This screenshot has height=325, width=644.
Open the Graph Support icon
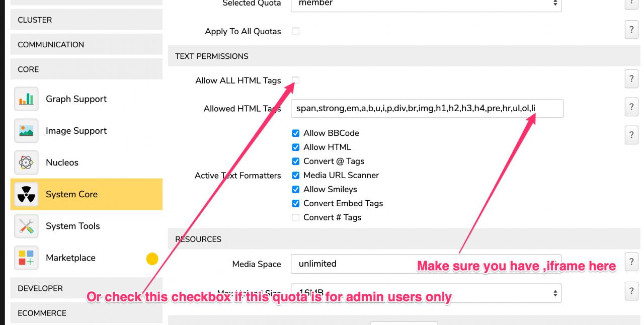click(x=26, y=99)
